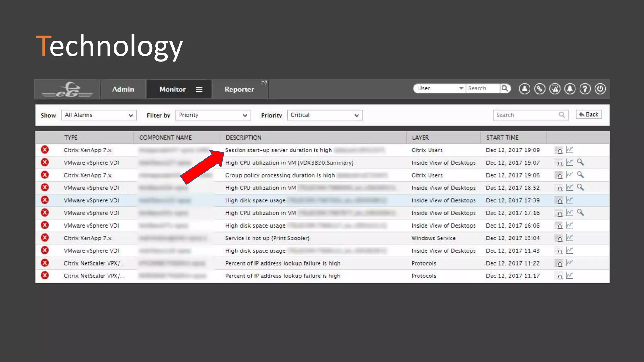Click magnifier icon beside header Search field
The width and height of the screenshot is (644, 362).
(505, 89)
